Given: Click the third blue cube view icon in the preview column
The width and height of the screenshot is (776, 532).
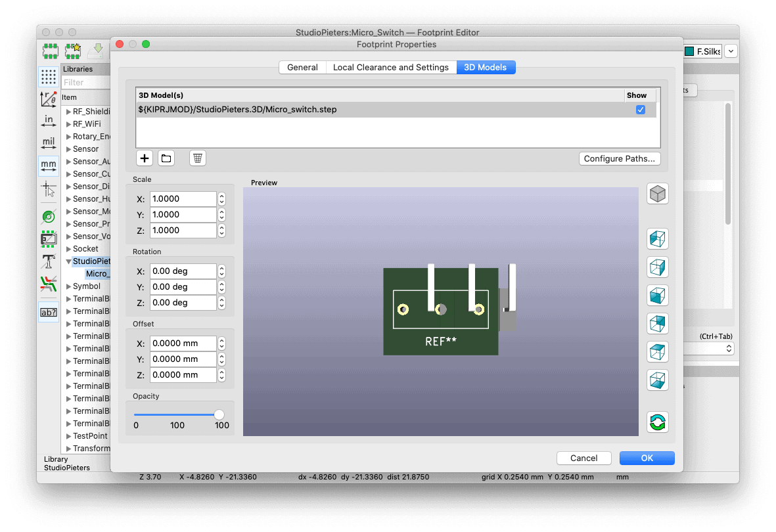Looking at the screenshot, I should pyautogui.click(x=657, y=296).
